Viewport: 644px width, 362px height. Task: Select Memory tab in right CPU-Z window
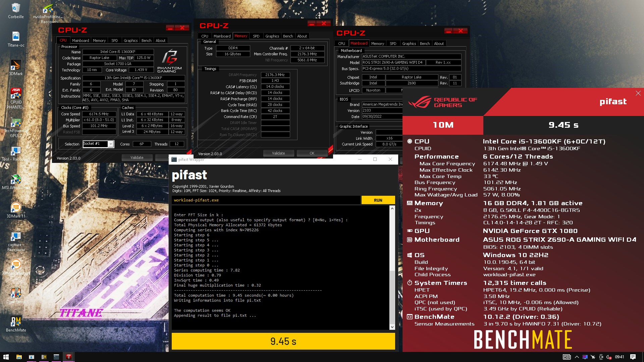[378, 44]
